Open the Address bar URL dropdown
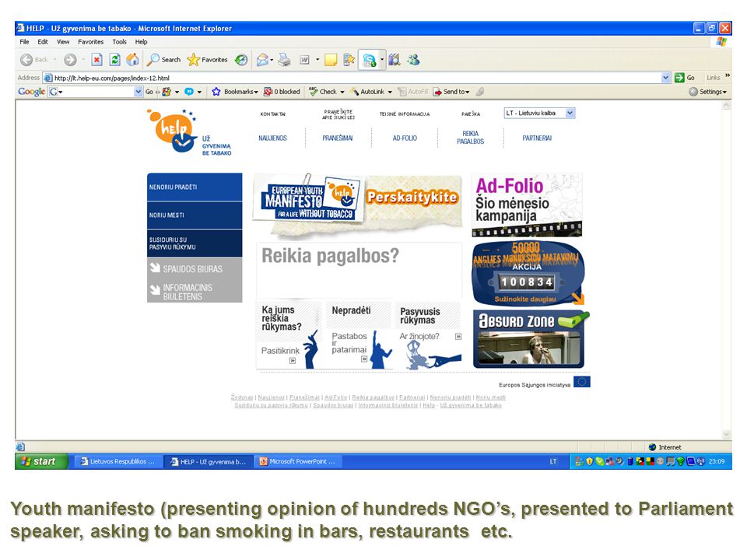This screenshot has width=747, height=560. click(x=666, y=78)
